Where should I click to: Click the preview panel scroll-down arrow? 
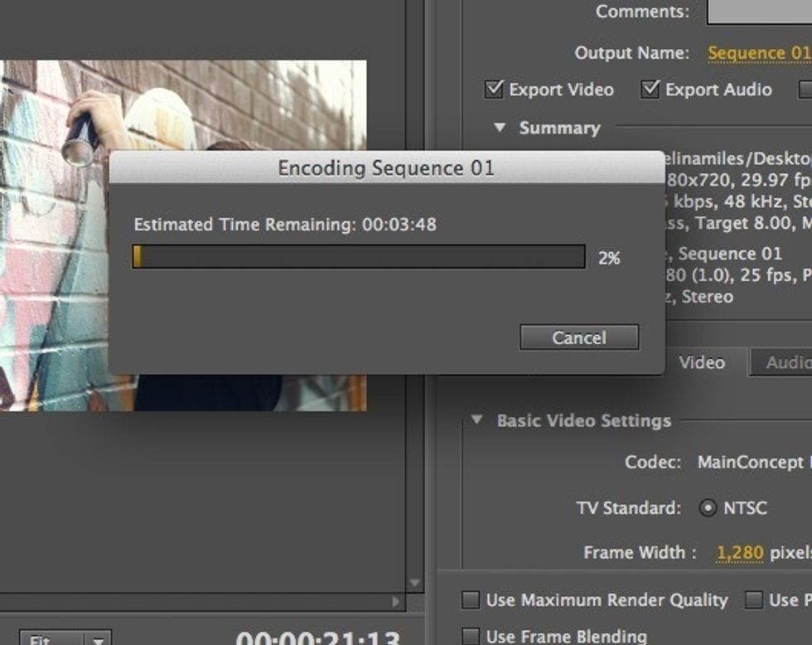(x=415, y=584)
